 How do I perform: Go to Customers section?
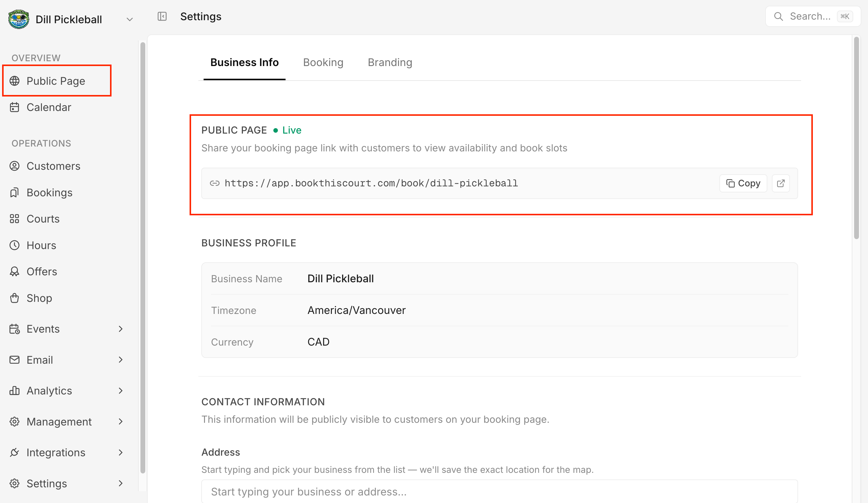[x=53, y=166]
